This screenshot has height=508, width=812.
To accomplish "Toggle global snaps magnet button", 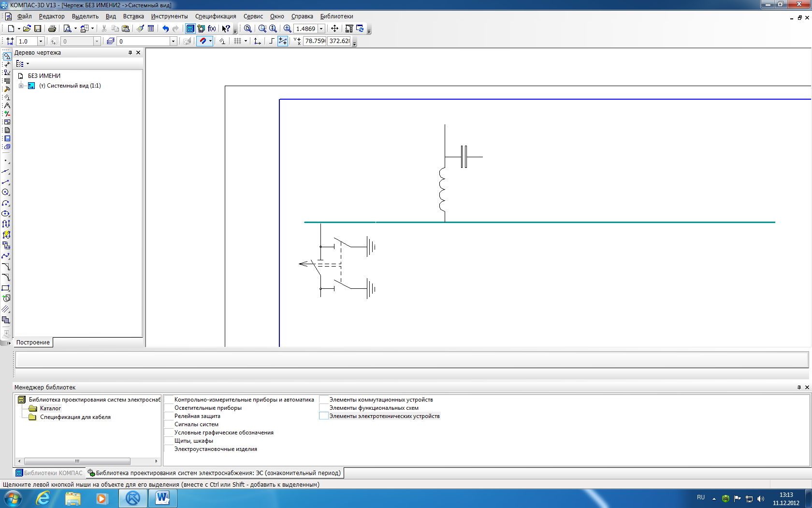I will click(203, 41).
